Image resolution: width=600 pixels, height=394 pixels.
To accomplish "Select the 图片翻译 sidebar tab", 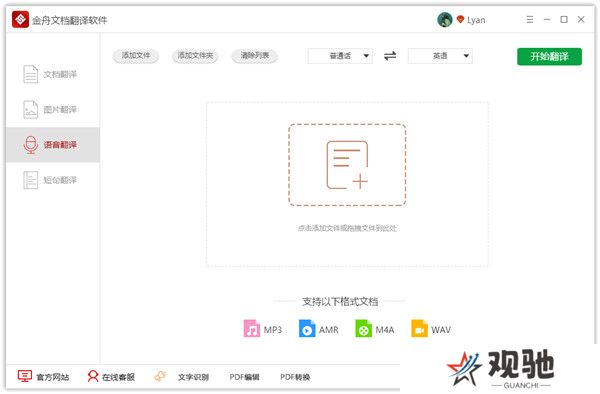I will coord(53,109).
